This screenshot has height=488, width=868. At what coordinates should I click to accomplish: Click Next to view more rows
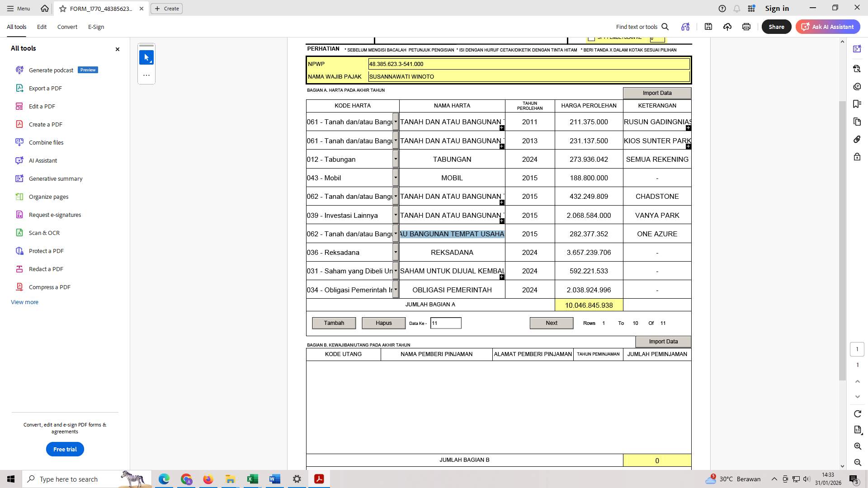point(551,323)
